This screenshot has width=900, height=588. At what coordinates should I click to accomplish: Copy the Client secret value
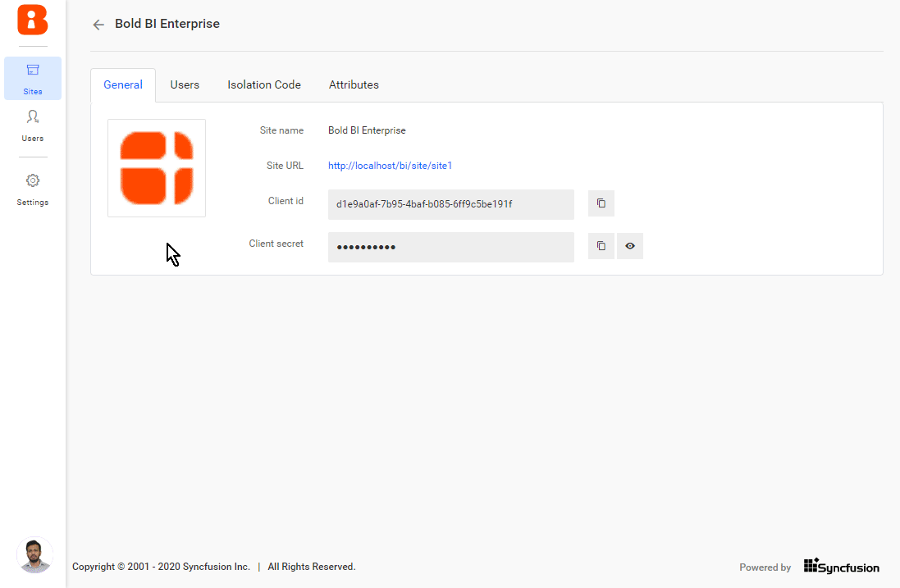tap(601, 245)
